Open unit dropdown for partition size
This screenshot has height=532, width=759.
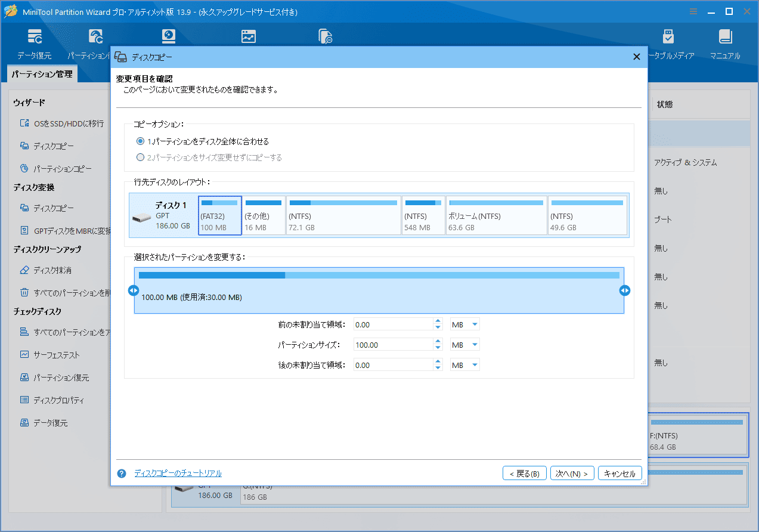(x=465, y=345)
